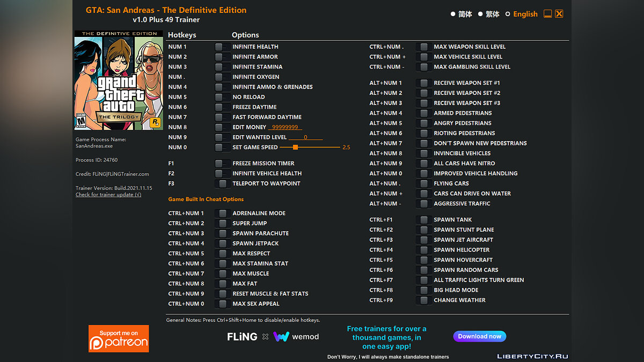Toggle Freeze Mission Timer
The height and width of the screenshot is (362, 644).
coord(222,164)
